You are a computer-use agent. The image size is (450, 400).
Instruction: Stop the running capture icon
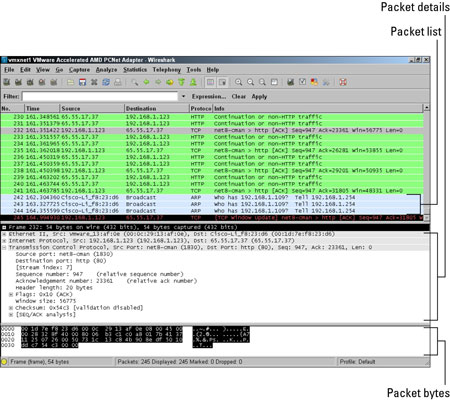coord(42,82)
